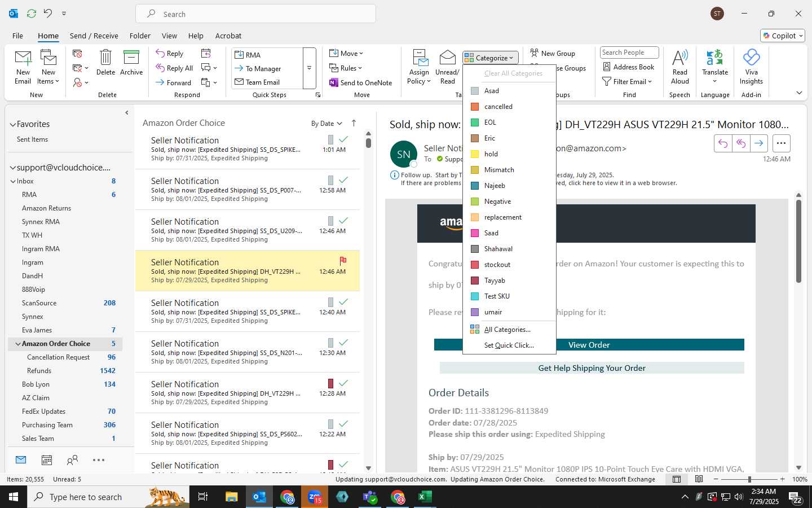Toggle checkmark on 12:40 AM message
812x508 pixels.
coord(343,301)
